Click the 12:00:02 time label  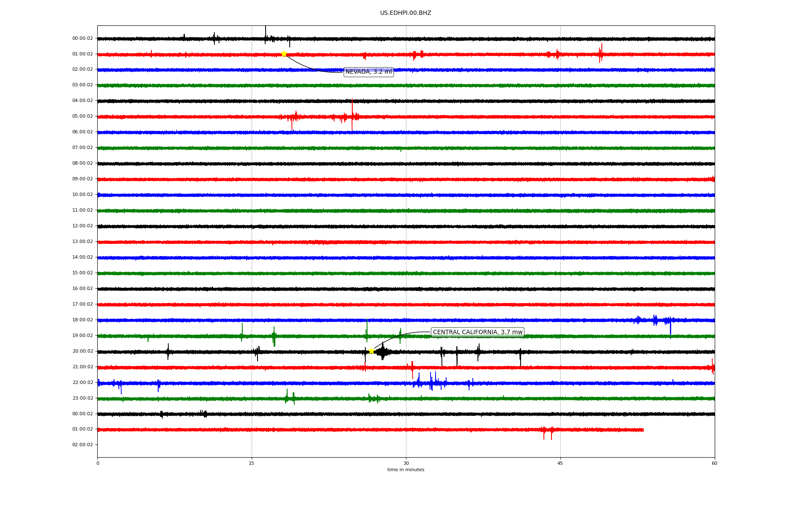[82, 226]
